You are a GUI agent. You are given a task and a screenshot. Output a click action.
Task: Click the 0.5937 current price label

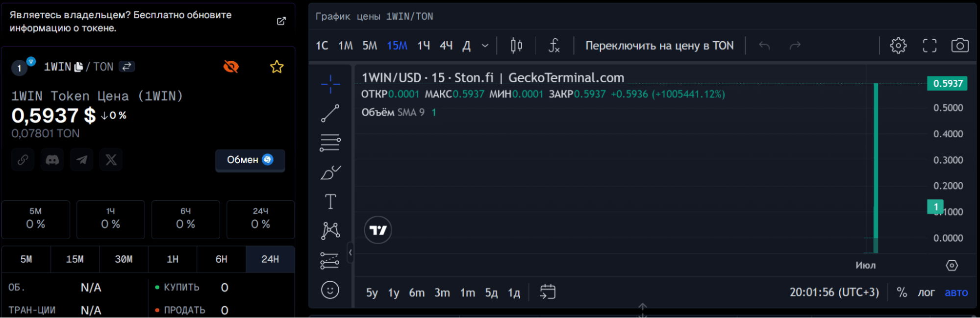(x=948, y=83)
